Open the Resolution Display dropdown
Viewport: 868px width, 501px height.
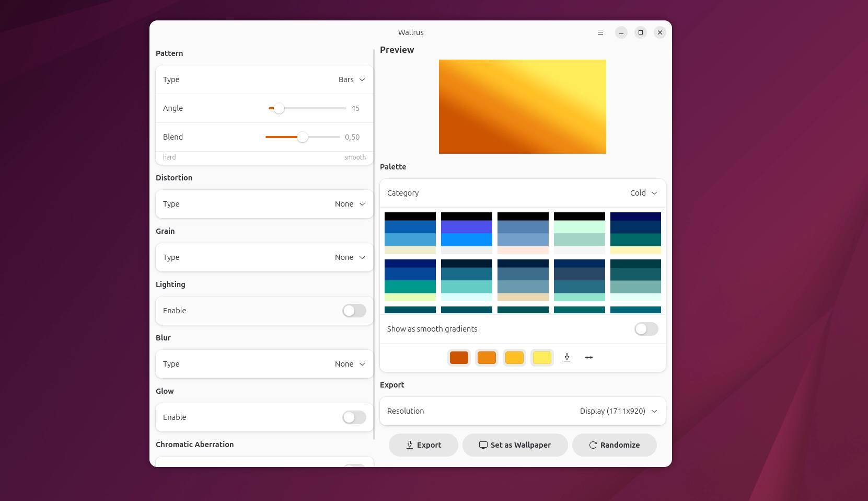[x=618, y=411]
